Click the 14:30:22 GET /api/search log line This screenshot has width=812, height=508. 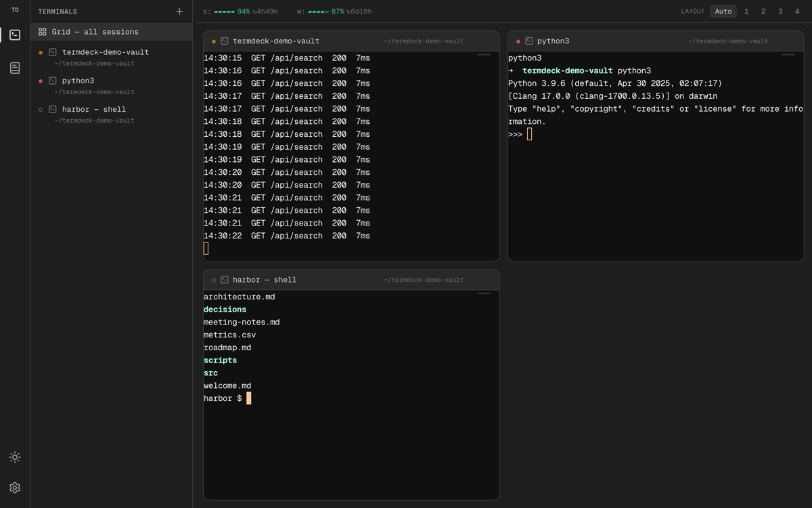287,236
